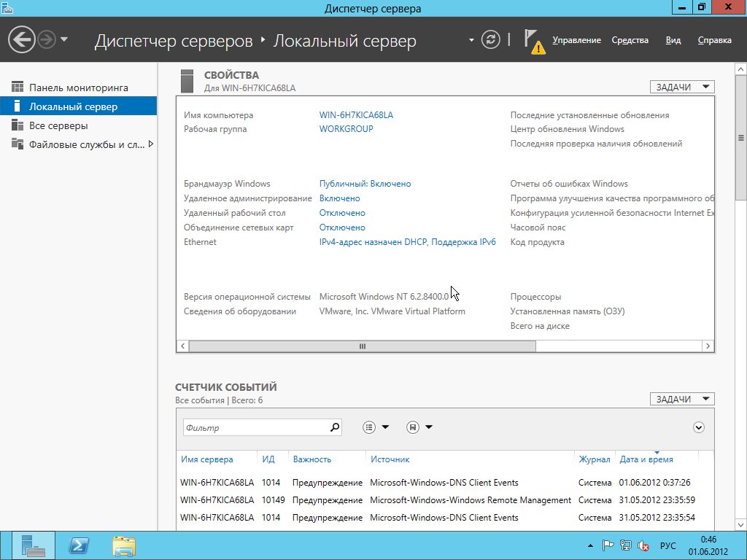Select Все серверы in sidebar

pyautogui.click(x=78, y=125)
